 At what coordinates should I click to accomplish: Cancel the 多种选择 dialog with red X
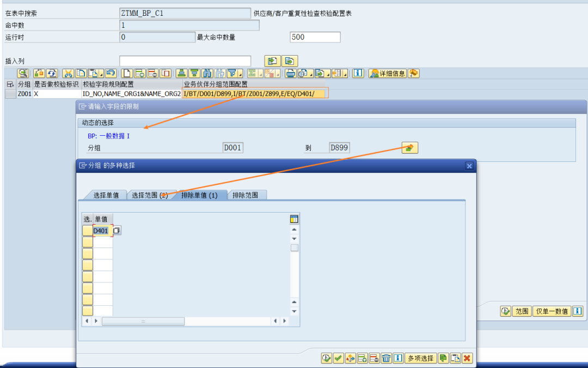coord(467,358)
